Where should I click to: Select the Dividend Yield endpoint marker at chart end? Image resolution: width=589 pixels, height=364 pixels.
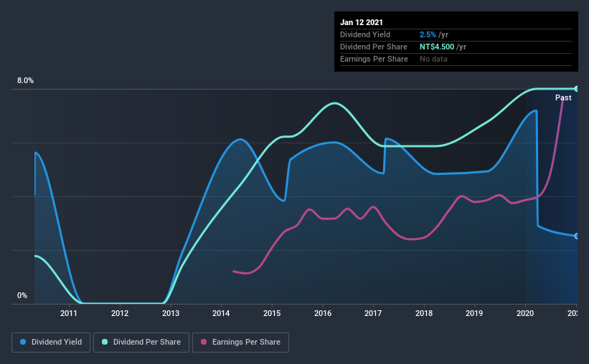577,236
